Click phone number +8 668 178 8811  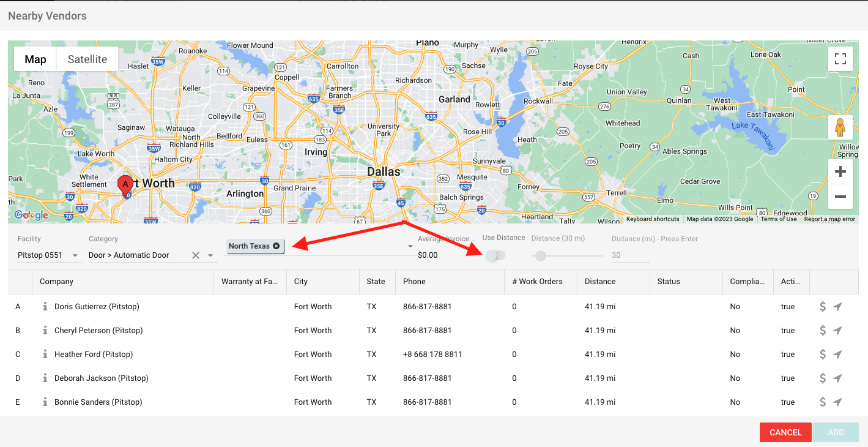432,355
